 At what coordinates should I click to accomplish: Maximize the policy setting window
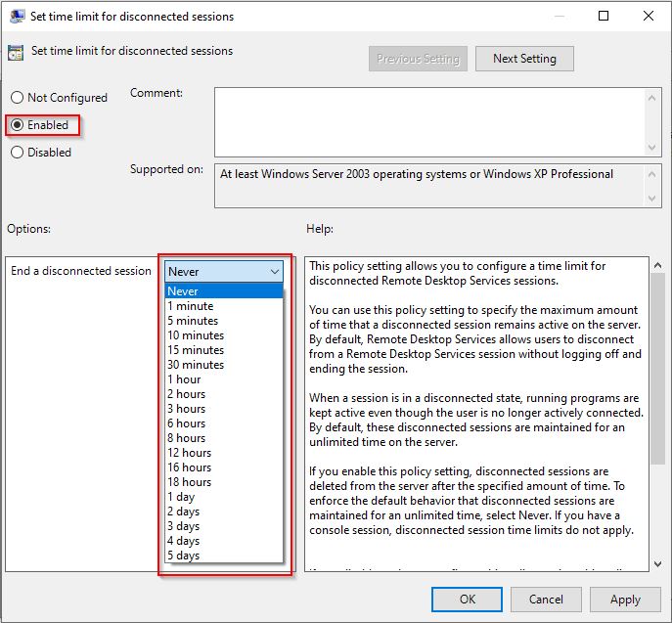click(x=604, y=17)
